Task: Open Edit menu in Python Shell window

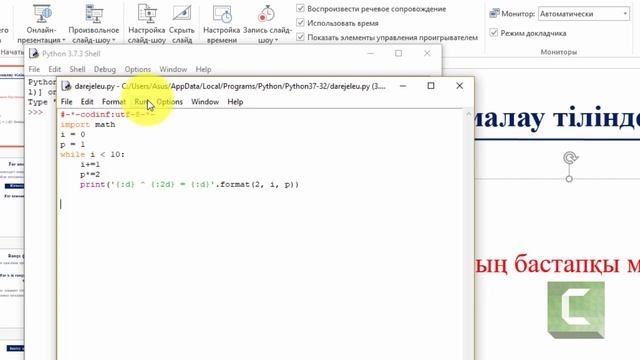Action: click(54, 69)
